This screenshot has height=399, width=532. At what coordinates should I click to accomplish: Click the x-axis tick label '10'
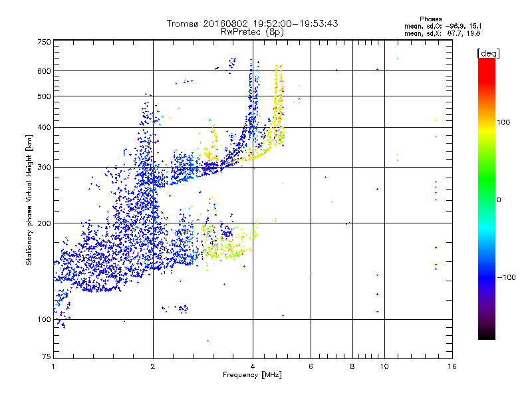coord(384,366)
